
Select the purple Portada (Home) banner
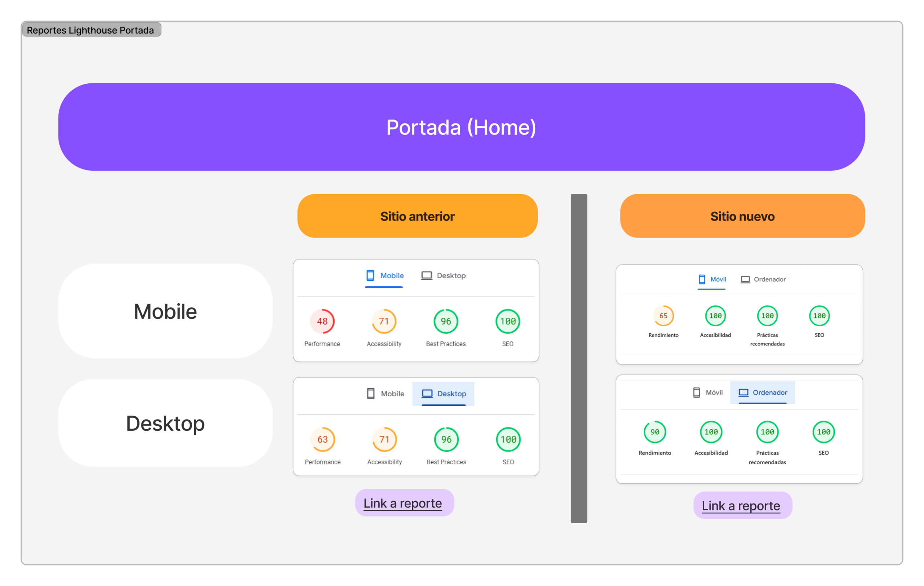(461, 127)
